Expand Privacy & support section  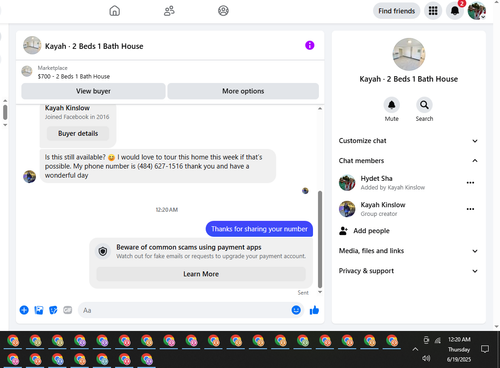408,271
